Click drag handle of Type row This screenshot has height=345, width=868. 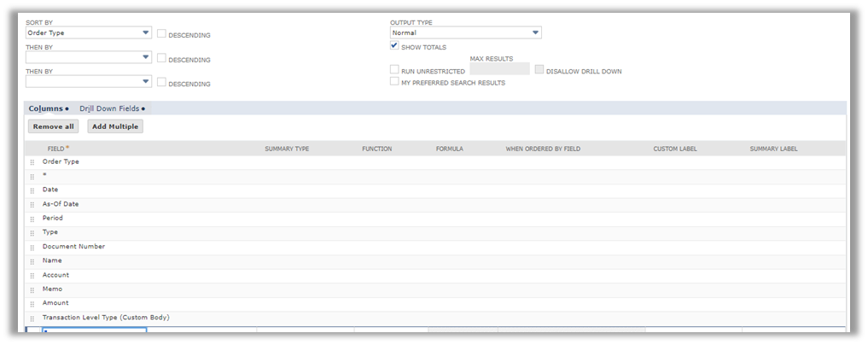click(x=32, y=233)
